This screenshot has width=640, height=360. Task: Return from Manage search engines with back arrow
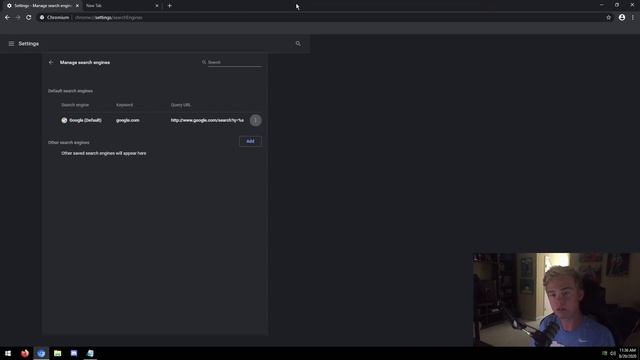(x=51, y=62)
